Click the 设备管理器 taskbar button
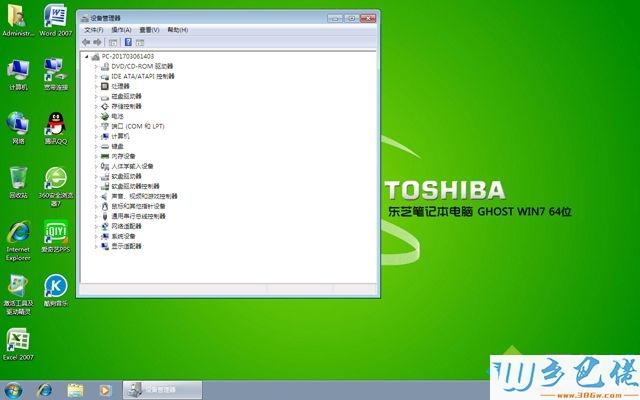640x400 pixels. [162, 390]
